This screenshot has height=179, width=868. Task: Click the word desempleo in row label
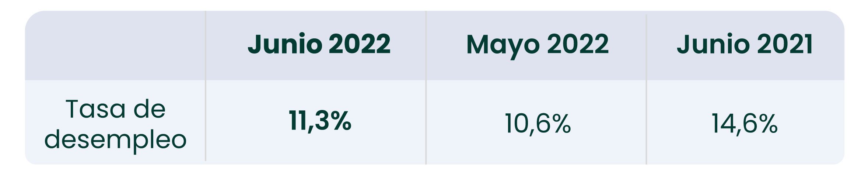click(116, 140)
